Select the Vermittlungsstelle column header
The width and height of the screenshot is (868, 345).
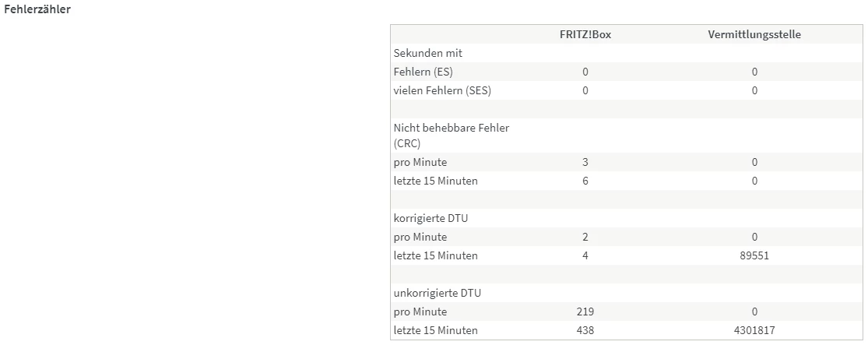(754, 34)
